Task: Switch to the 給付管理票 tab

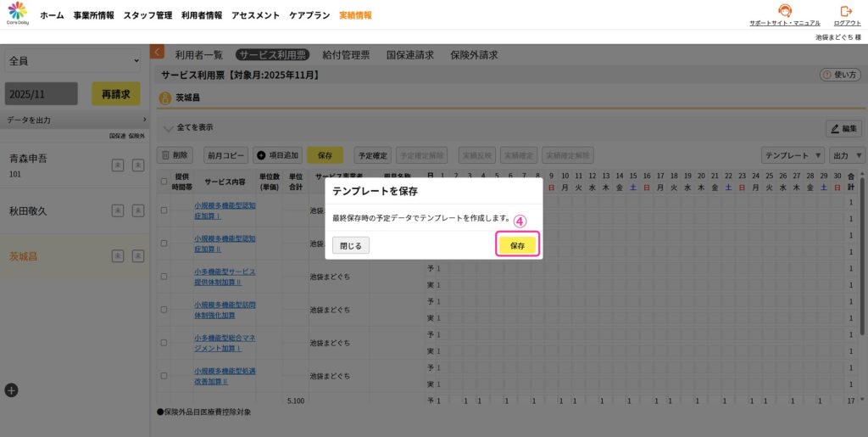Action: coord(346,54)
